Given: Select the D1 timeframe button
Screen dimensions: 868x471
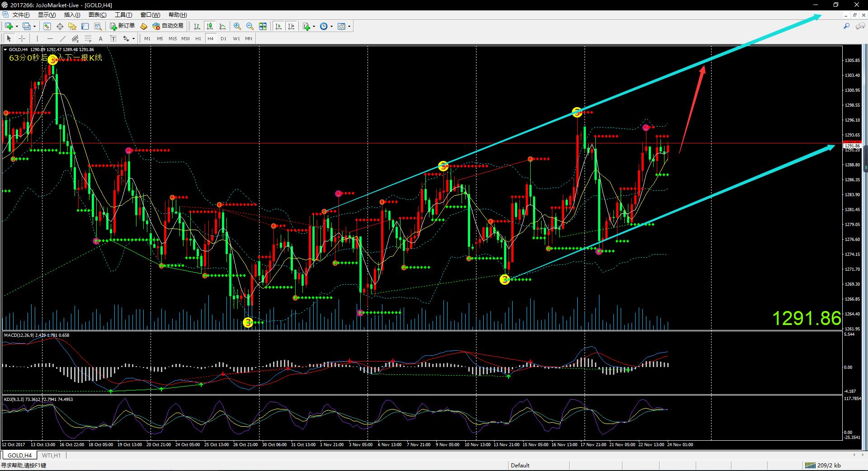Looking at the screenshot, I should 223,38.
